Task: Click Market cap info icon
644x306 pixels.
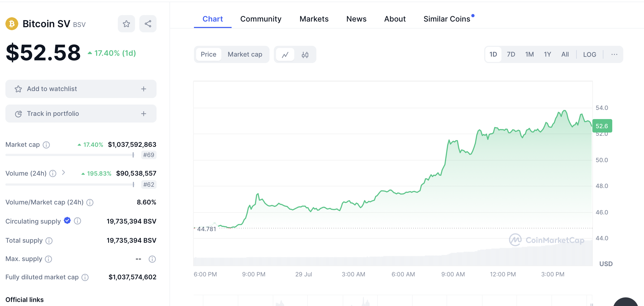Action: (46, 145)
